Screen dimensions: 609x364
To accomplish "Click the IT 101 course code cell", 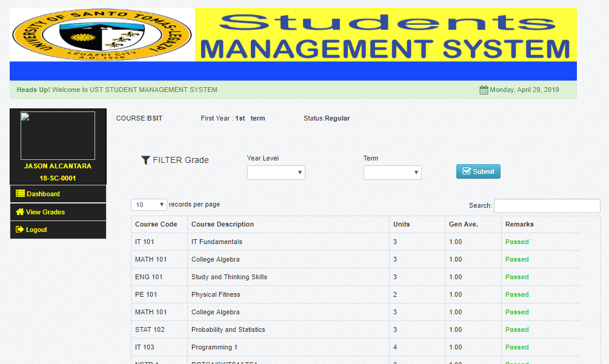I will coord(159,242).
